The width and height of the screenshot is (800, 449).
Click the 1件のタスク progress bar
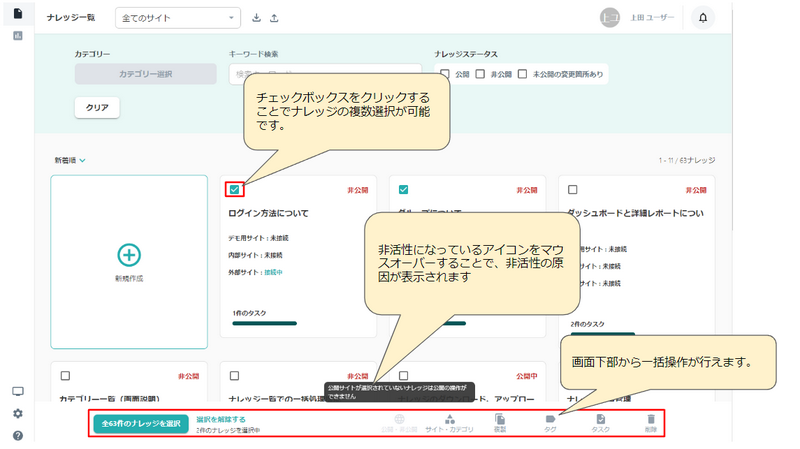(x=264, y=323)
